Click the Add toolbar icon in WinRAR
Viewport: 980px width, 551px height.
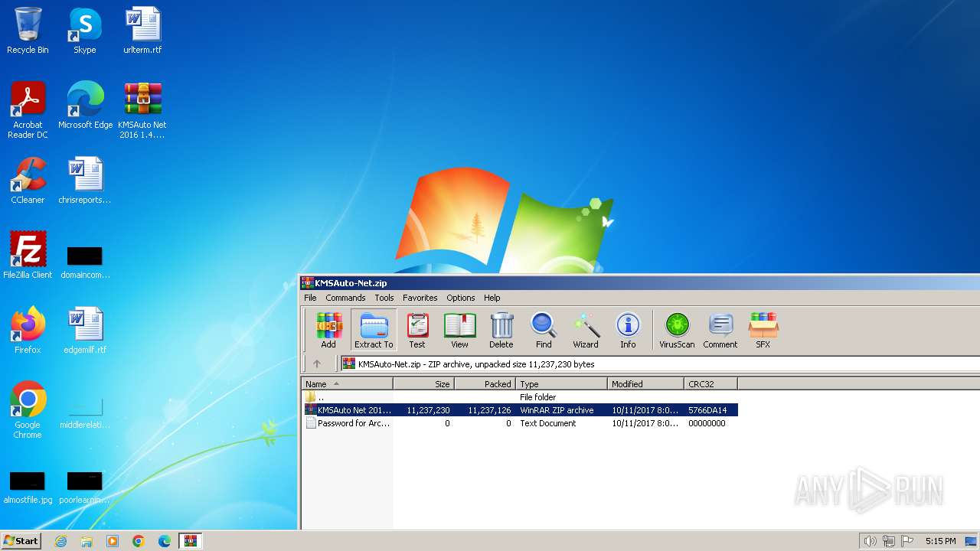[x=328, y=330]
